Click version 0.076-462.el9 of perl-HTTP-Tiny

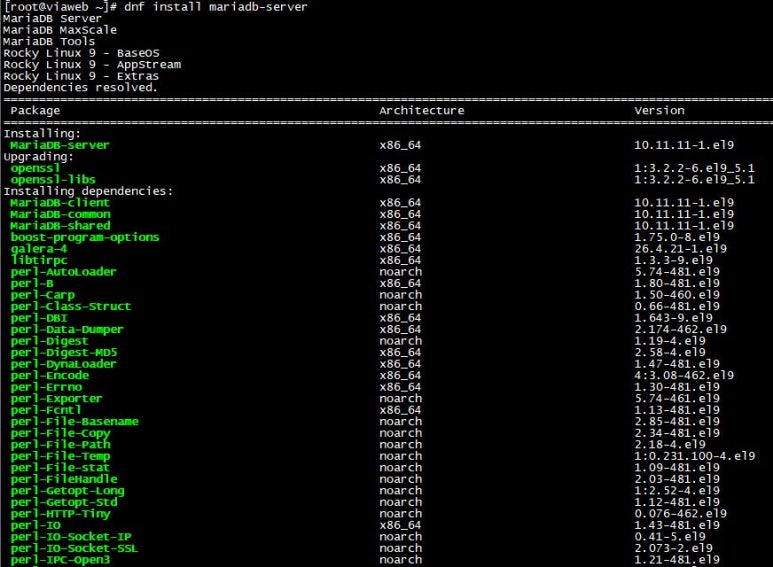point(680,514)
